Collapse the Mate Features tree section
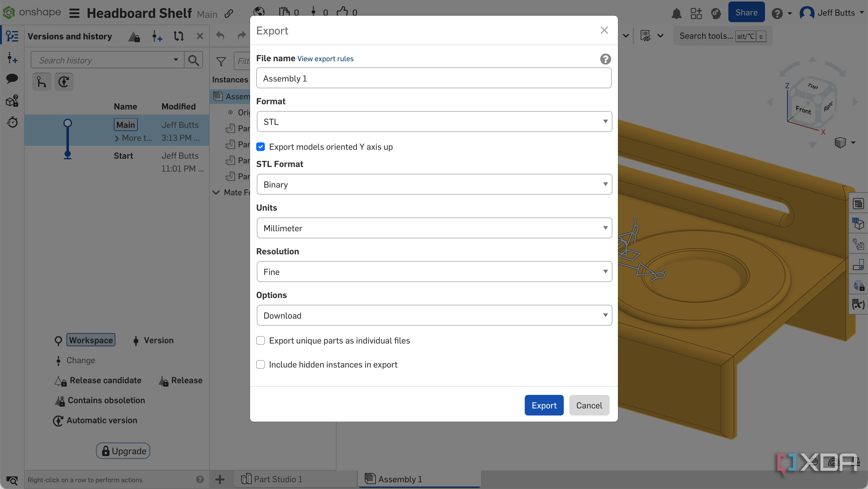Image resolution: width=868 pixels, height=489 pixels. (x=216, y=193)
